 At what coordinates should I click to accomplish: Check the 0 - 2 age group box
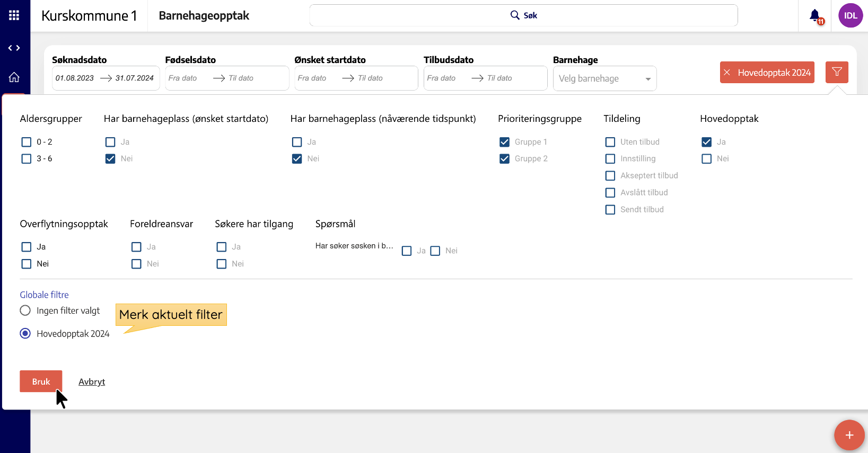pyautogui.click(x=27, y=142)
